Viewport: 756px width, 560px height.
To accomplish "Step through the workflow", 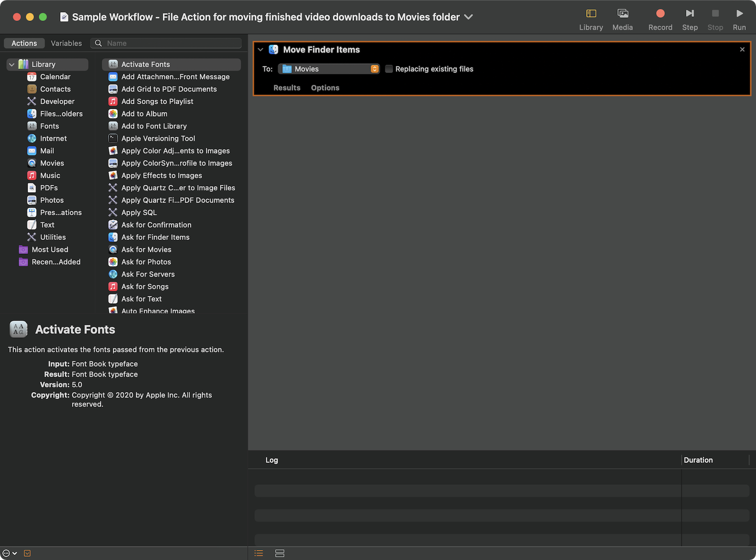I will click(690, 19).
